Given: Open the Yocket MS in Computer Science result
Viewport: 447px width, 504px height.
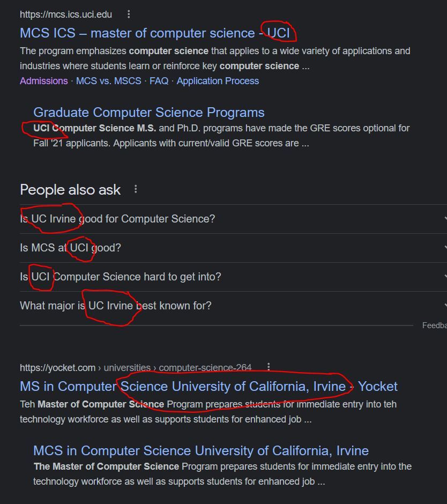Looking at the screenshot, I should pyautogui.click(x=208, y=387).
